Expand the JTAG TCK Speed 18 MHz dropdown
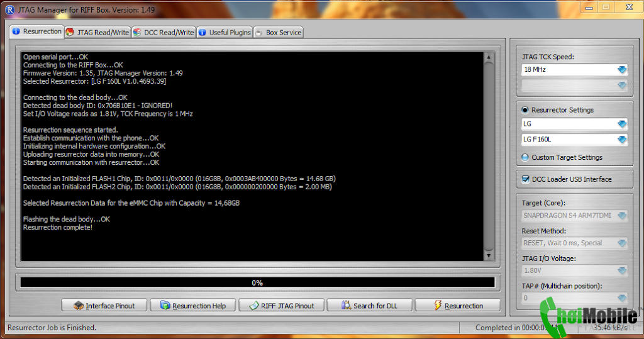This screenshot has width=644, height=339. coord(622,69)
